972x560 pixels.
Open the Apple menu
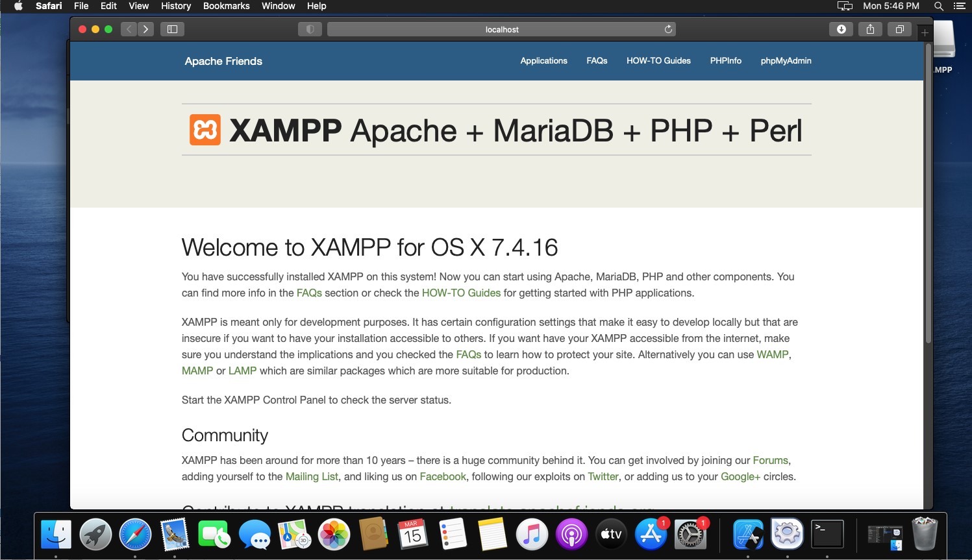pyautogui.click(x=18, y=6)
